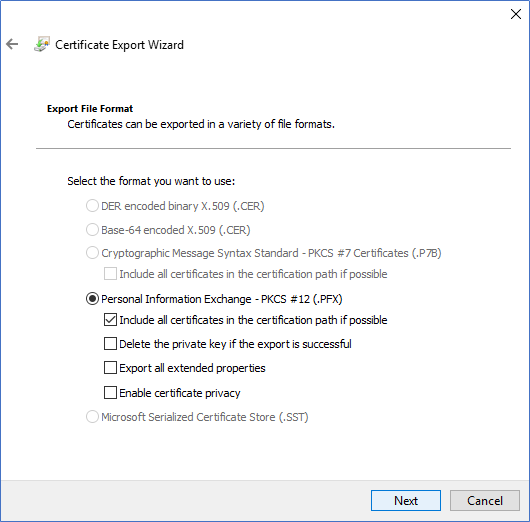Close the Certificate Export Wizard window
Screen dimensions: 530x522
[515, 14]
